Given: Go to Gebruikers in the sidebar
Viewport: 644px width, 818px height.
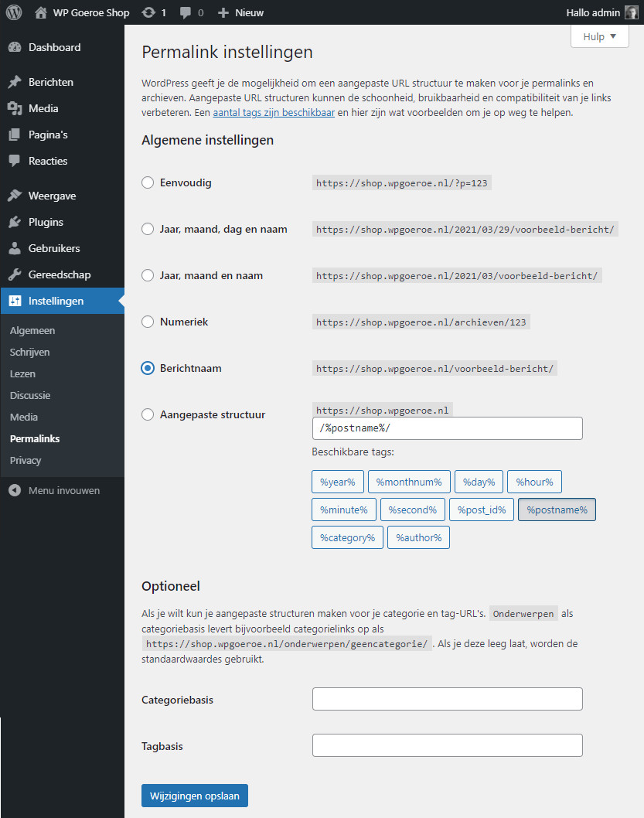Looking at the screenshot, I should [54, 248].
